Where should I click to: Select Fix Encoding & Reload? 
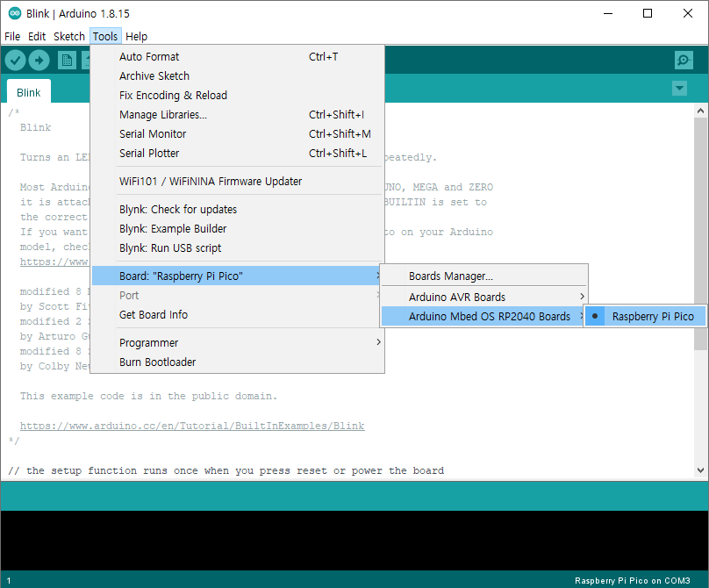(238, 95)
